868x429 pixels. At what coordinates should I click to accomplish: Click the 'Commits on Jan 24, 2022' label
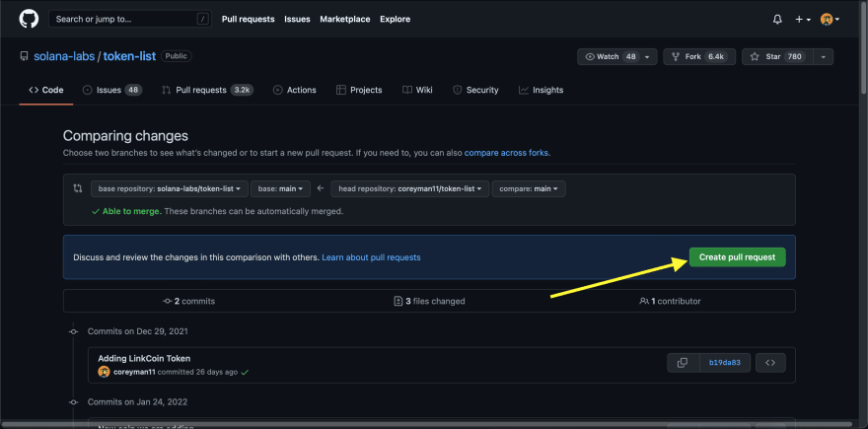137,401
